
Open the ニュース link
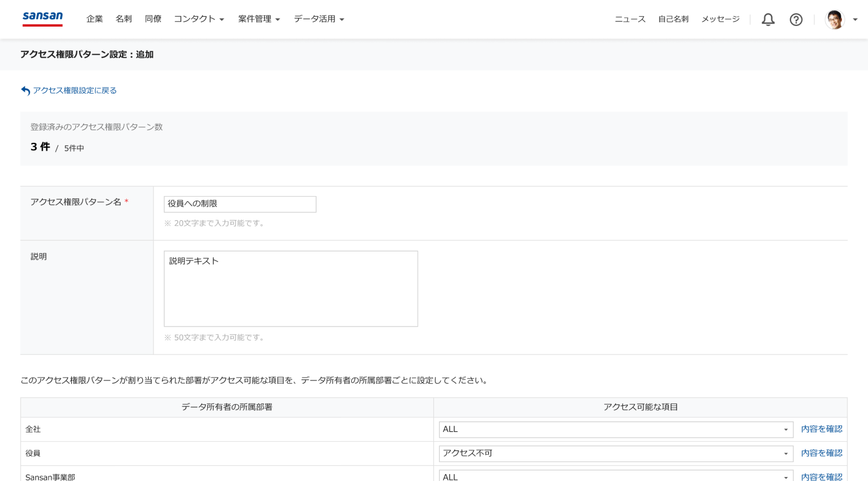tap(630, 19)
